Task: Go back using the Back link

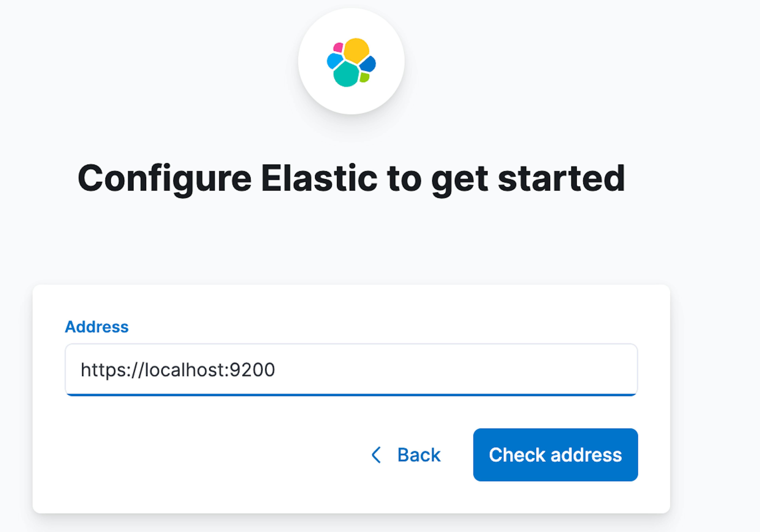Action: tap(419, 455)
